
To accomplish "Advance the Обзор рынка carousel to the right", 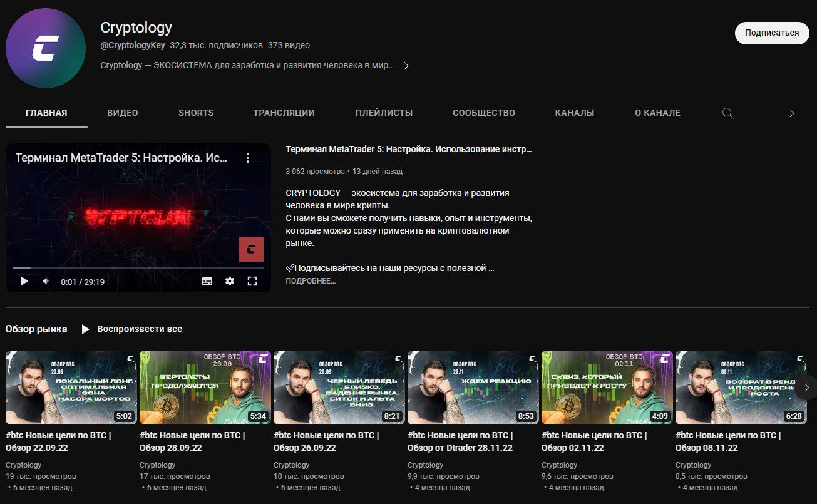I will [x=806, y=388].
